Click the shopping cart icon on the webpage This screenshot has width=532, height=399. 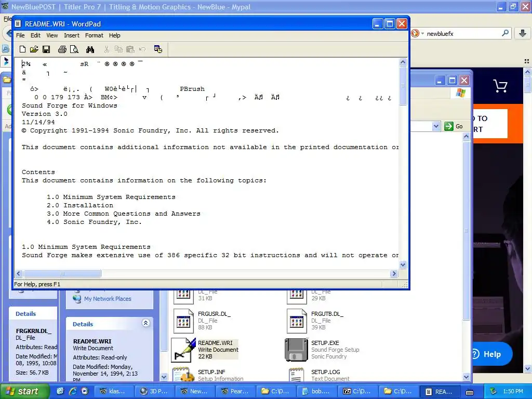pos(500,86)
